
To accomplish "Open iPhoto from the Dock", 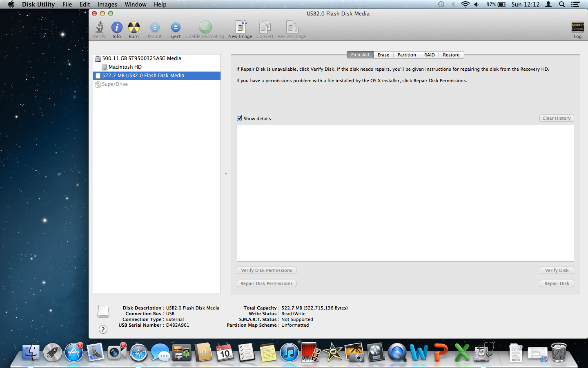I will pyautogui.click(x=354, y=352).
